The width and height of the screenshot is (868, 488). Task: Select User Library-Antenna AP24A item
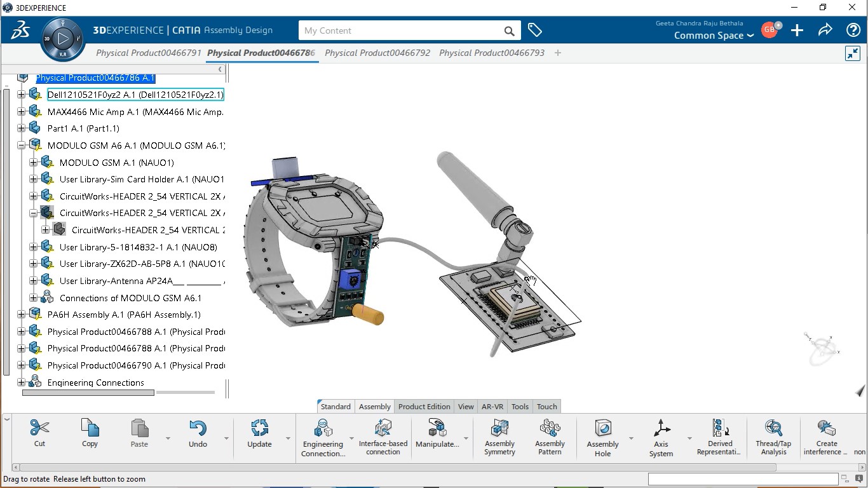(x=142, y=281)
